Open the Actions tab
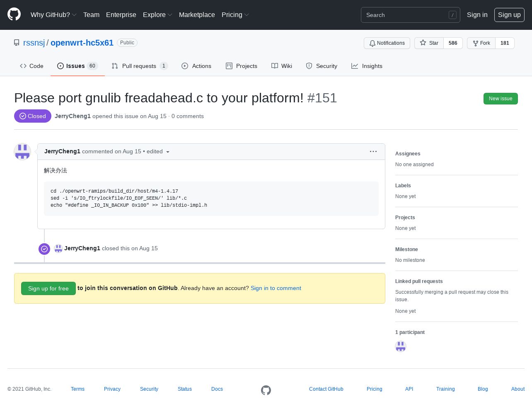The height and width of the screenshot is (416, 532). (196, 66)
